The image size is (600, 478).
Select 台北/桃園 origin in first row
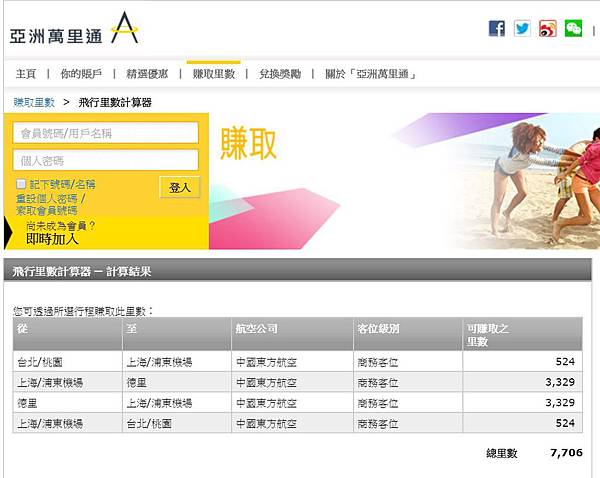[x=40, y=362]
